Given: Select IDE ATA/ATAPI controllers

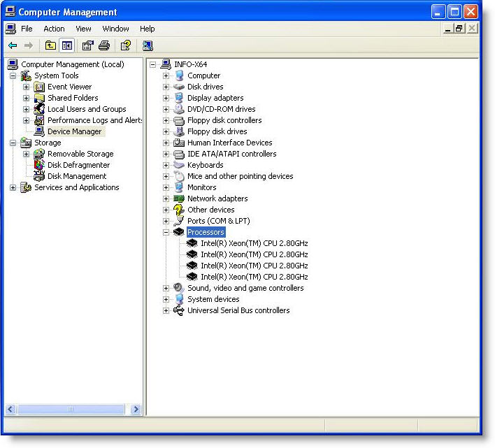Looking at the screenshot, I should 231,154.
